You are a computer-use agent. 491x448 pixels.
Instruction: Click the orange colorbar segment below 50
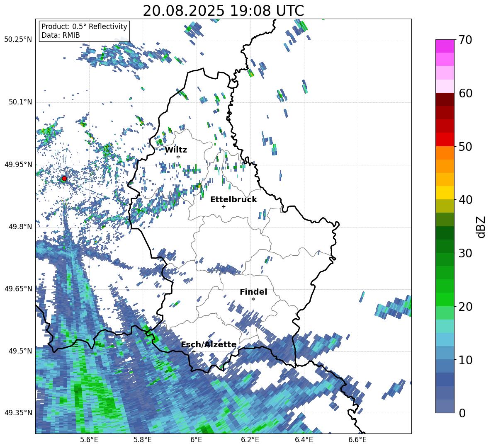(x=445, y=153)
